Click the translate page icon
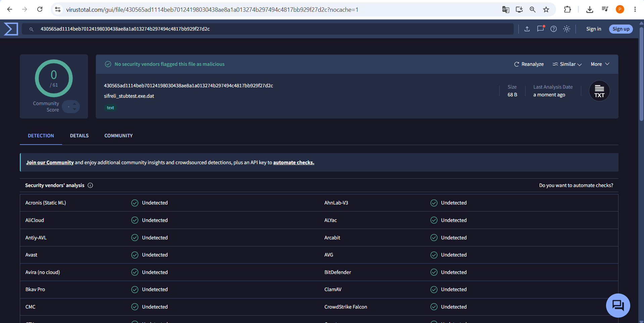Image resolution: width=644 pixels, height=323 pixels. click(x=506, y=9)
